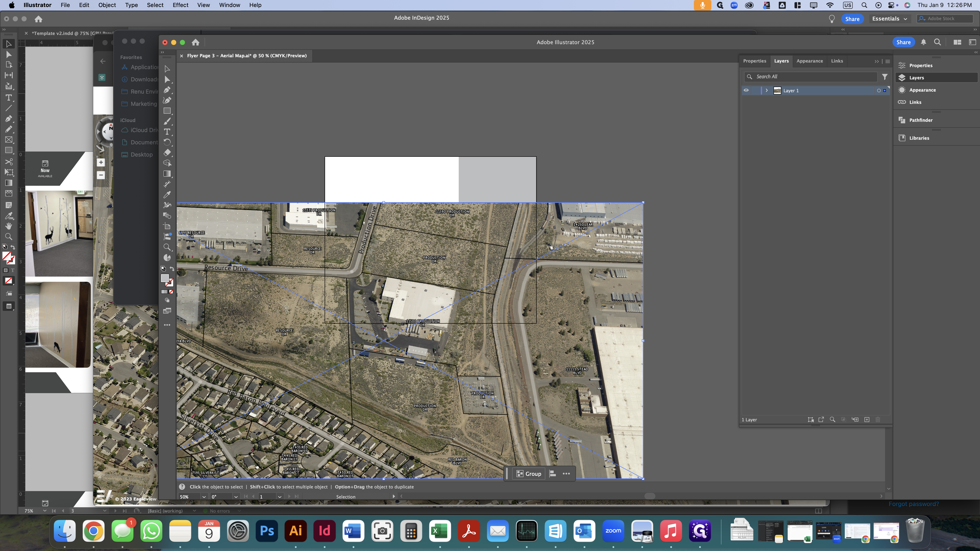Screen dimensions: 980x551
Task: Select the Curvature tool in Illustrator
Action: [x=167, y=100]
